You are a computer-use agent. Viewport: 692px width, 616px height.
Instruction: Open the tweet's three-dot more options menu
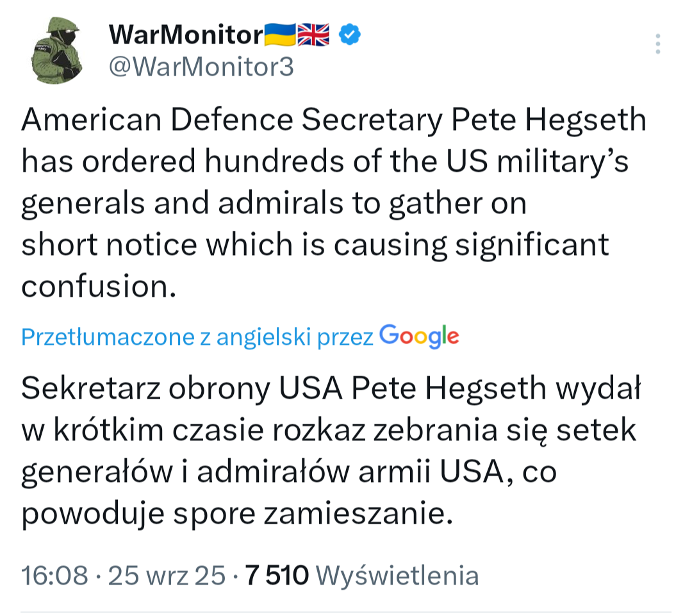[x=657, y=44]
